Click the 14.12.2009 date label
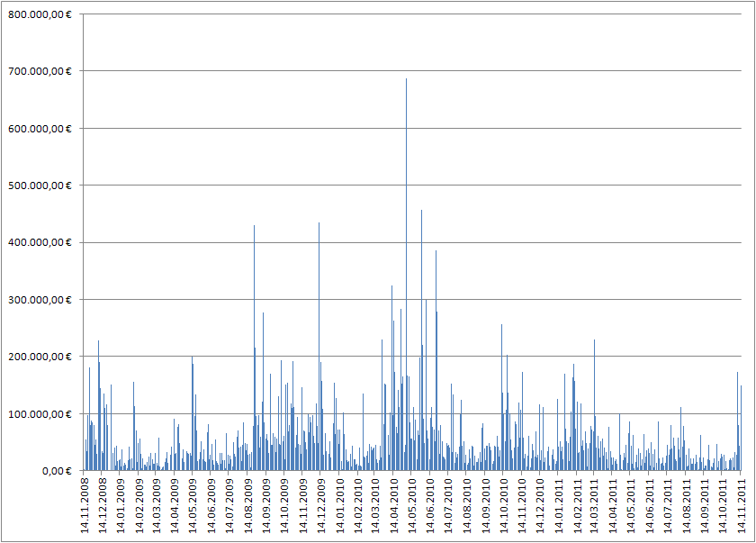 click(x=321, y=505)
